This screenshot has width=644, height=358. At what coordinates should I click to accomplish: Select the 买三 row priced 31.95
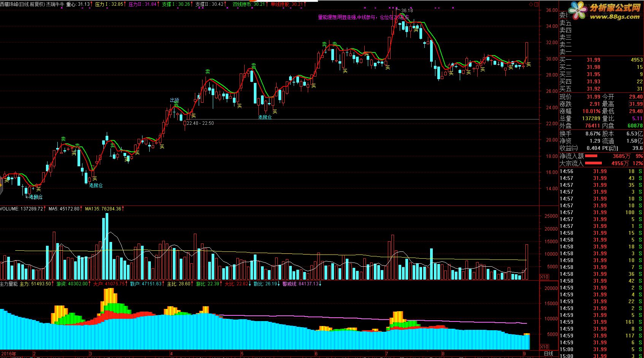click(601, 74)
